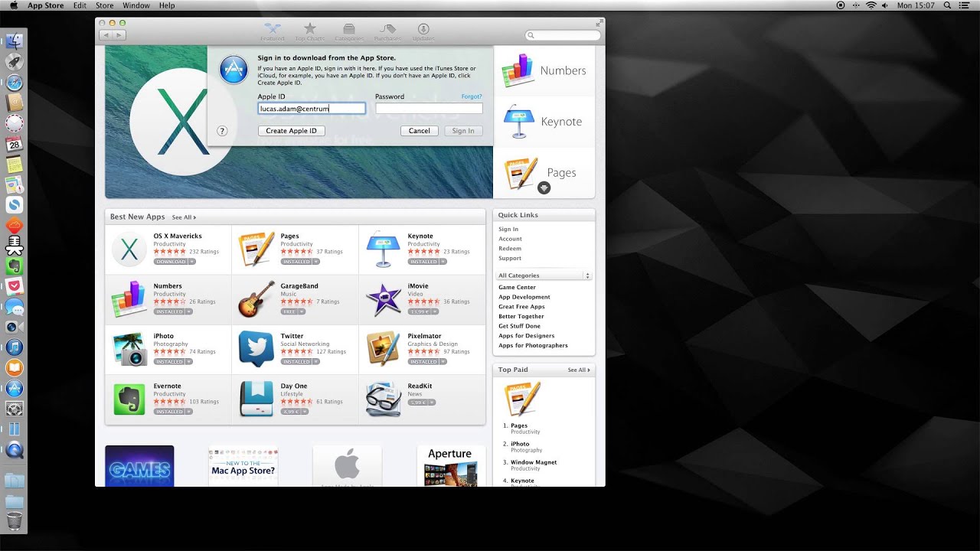Open the ReadKit glasses icon
The width and height of the screenshot is (980, 551).
click(x=384, y=399)
